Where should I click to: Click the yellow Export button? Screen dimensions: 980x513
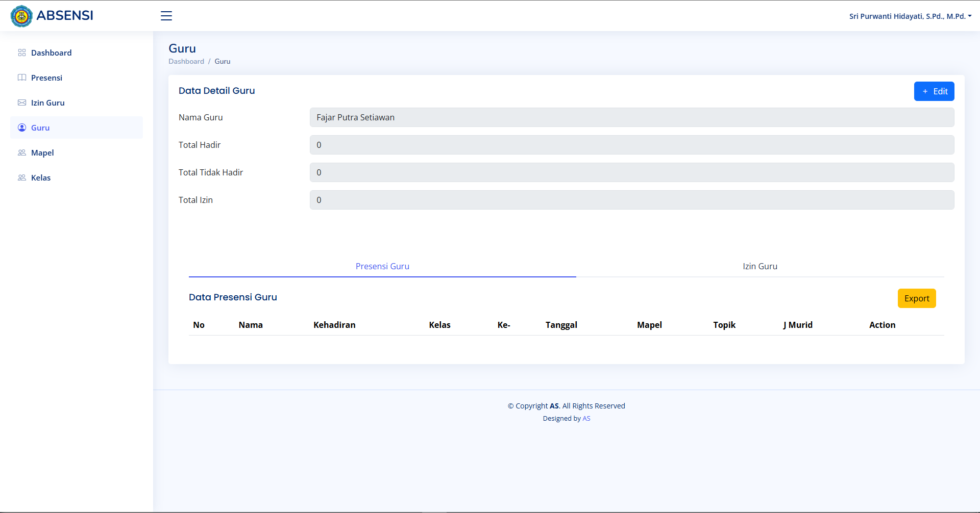point(916,298)
